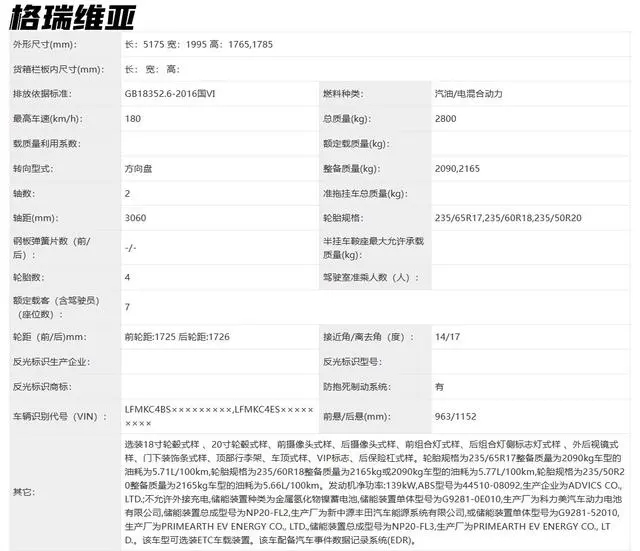This screenshot has width=640, height=551.
Task: Select the 接近角/离去角 label
Action: 368,337
